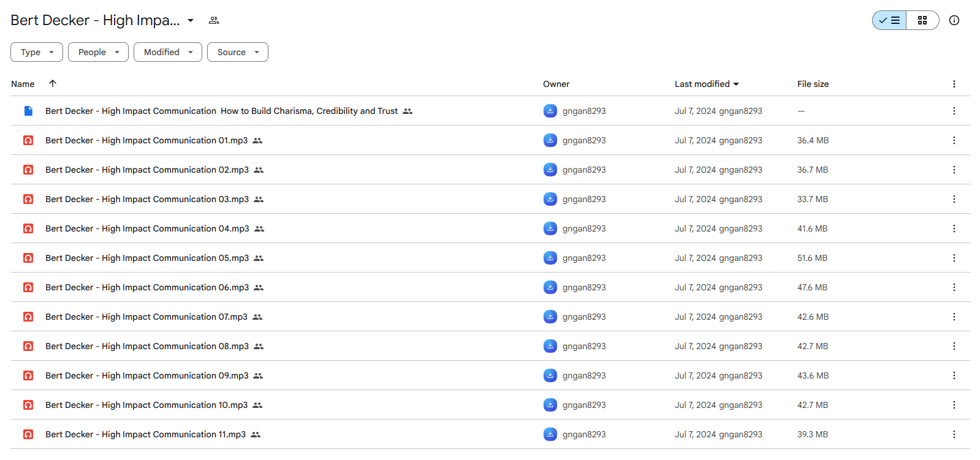The image size is (980, 460).
Task: Open more actions for Communication 10.mp3
Action: tap(954, 405)
